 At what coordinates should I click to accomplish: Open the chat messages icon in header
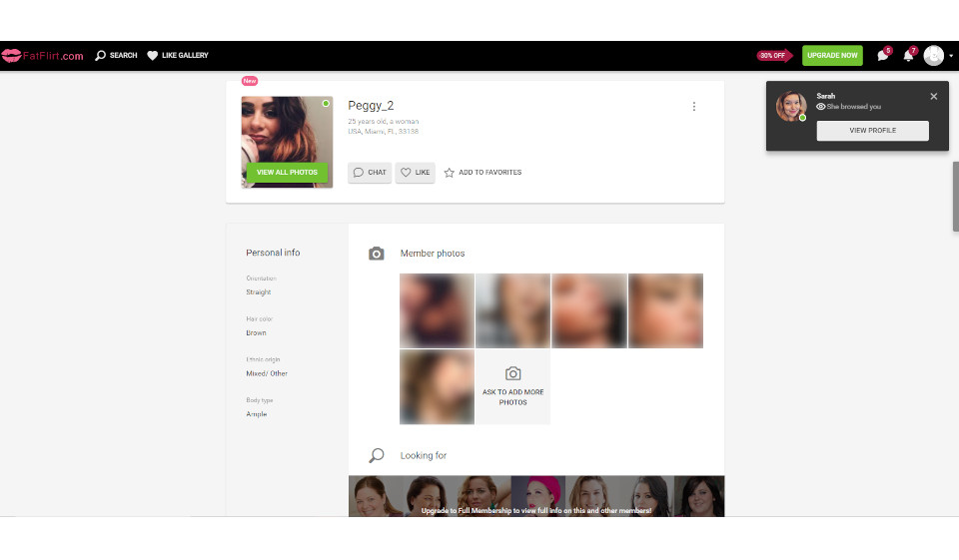[x=883, y=56]
